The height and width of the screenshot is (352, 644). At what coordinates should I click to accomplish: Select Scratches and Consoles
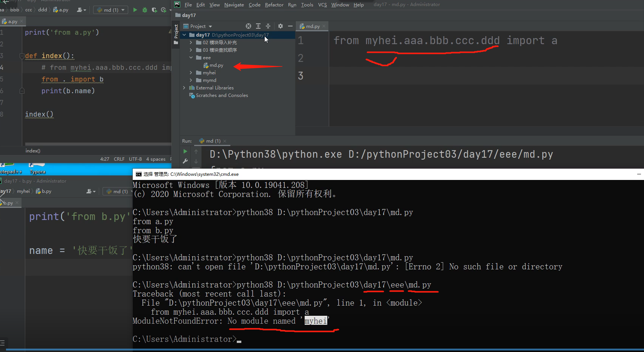(222, 95)
